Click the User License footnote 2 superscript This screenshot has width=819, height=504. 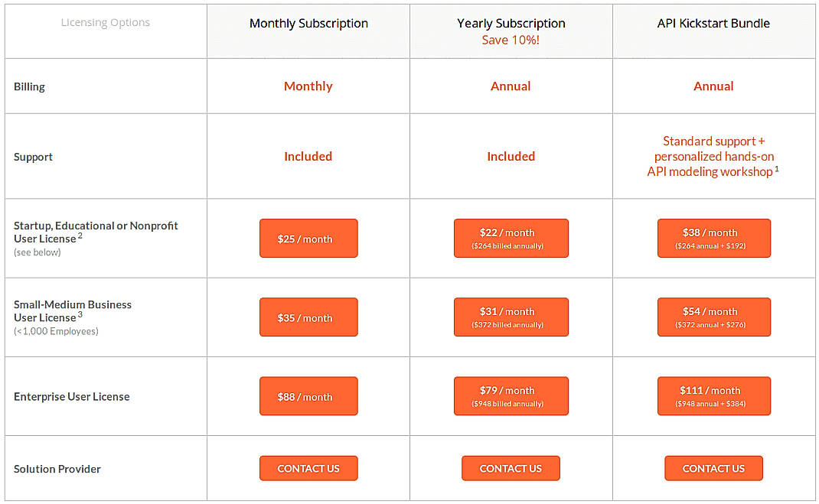click(x=80, y=236)
